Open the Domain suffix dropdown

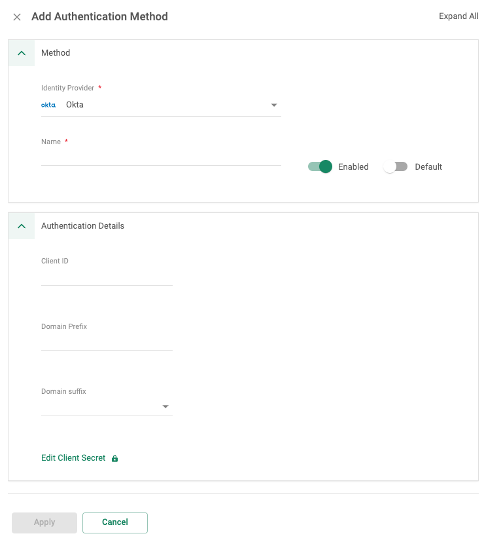(x=107, y=407)
